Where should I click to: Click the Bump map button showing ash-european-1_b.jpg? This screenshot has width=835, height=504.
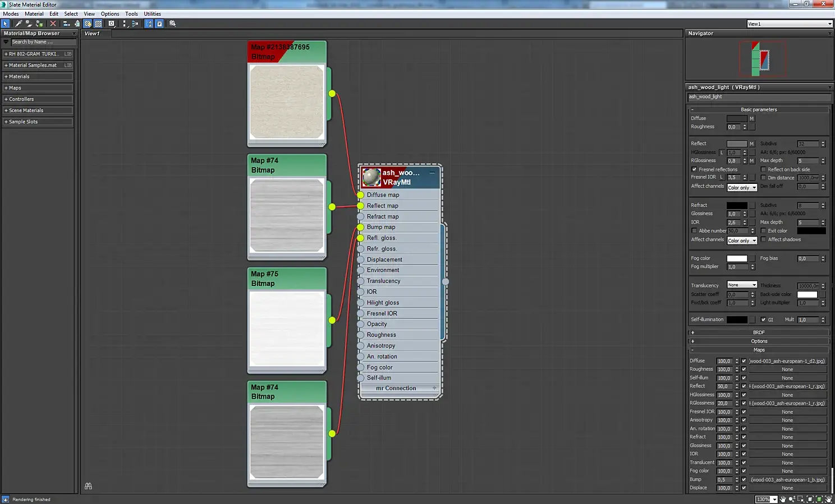(787, 480)
